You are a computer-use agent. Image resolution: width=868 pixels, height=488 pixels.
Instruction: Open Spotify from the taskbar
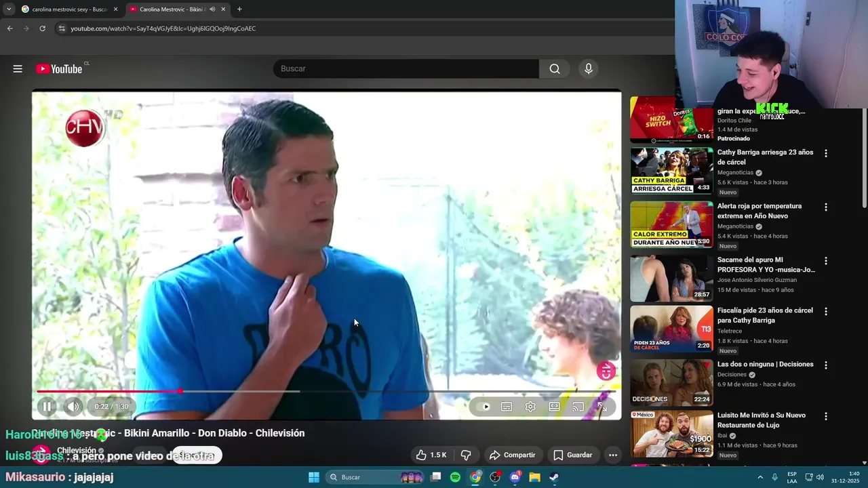click(x=455, y=477)
